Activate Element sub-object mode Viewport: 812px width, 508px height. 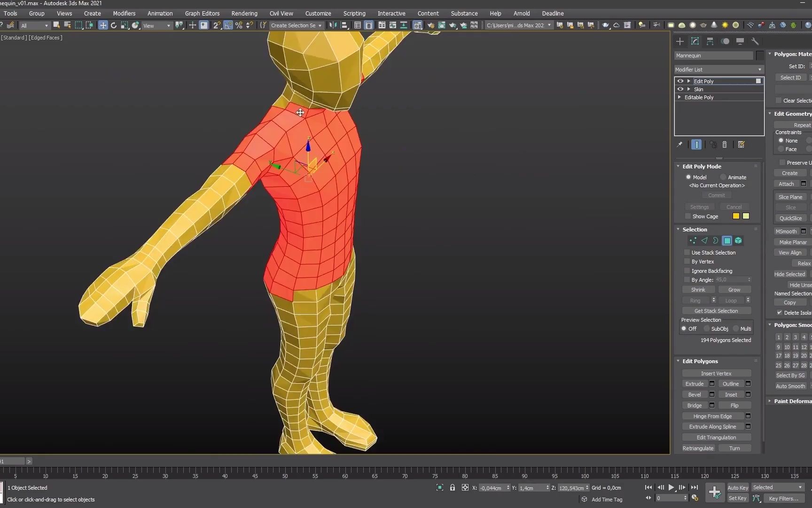tap(738, 240)
